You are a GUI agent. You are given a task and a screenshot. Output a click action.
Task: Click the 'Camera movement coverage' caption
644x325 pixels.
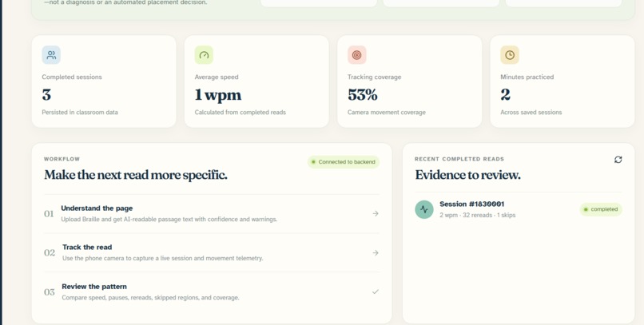click(387, 113)
